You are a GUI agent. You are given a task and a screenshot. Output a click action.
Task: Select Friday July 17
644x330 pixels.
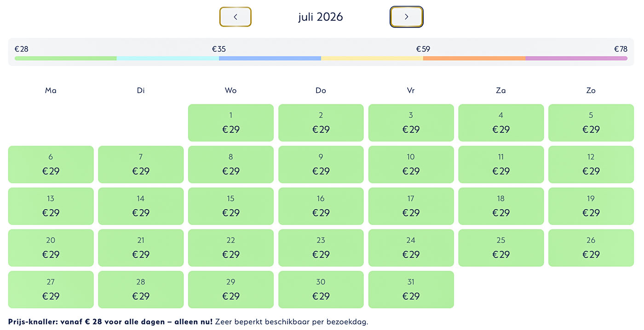click(411, 206)
